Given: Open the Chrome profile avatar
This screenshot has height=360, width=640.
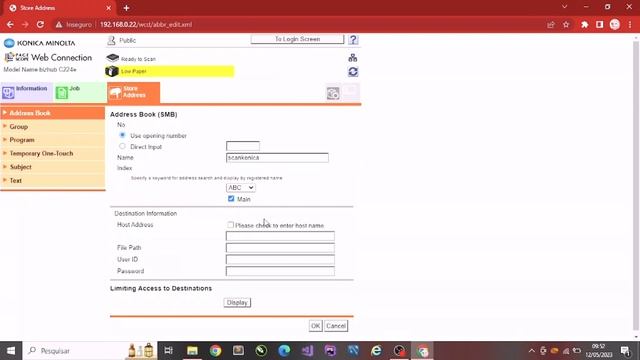Looking at the screenshot, I should pos(615,24).
